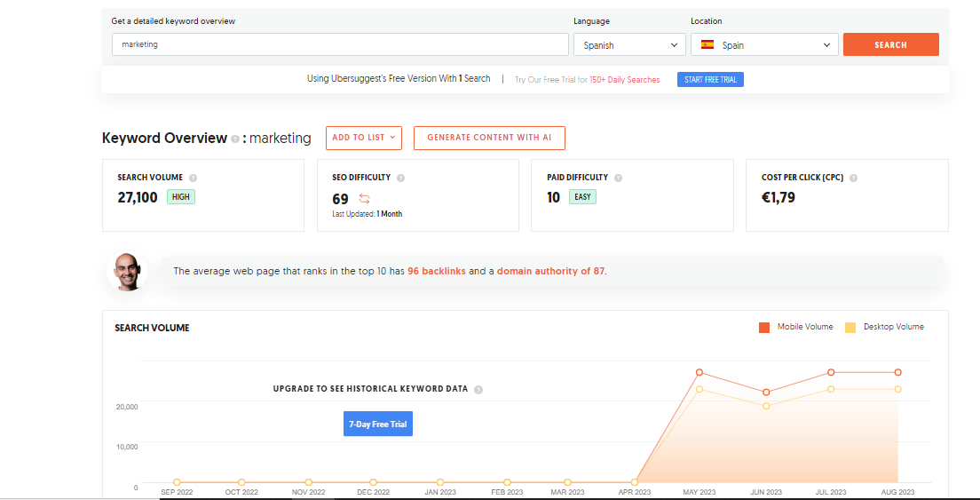The image size is (980, 500).
Task: Click the 96 backlinks link
Action: (x=436, y=272)
